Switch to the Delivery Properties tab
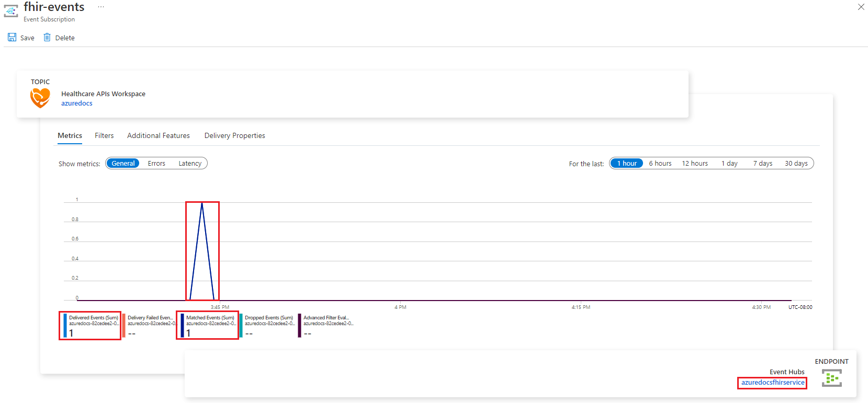This screenshot has width=868, height=403. [x=234, y=136]
